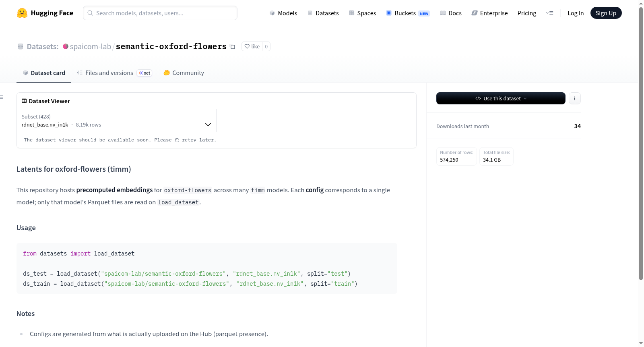Open more options beside Use this dataset
Screen dimensions: 644x347
pyautogui.click(x=575, y=98)
